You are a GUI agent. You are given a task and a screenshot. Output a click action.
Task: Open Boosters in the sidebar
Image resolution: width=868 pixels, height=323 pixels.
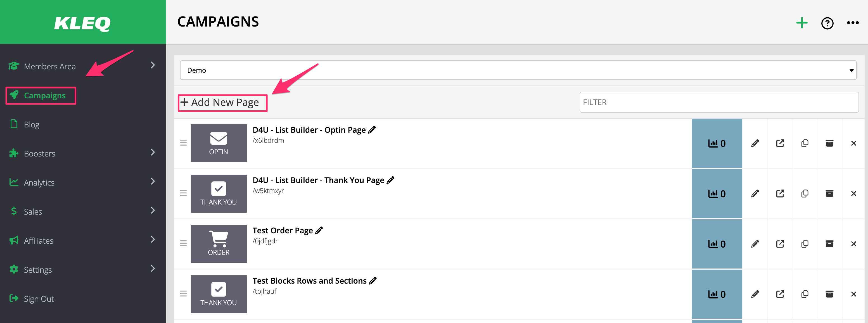(x=39, y=154)
